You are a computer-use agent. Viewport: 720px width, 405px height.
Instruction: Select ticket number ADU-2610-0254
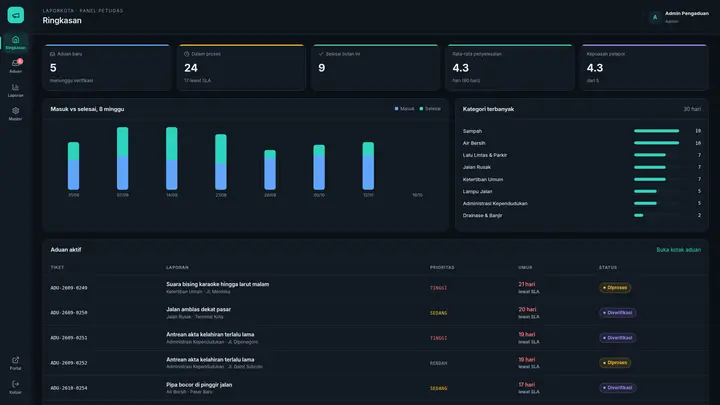tap(69, 388)
